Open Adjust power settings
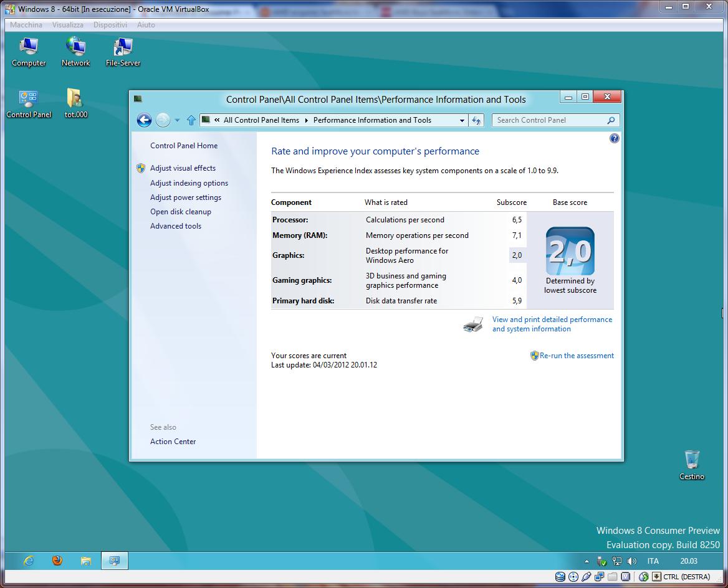This screenshot has width=728, height=588. point(186,197)
